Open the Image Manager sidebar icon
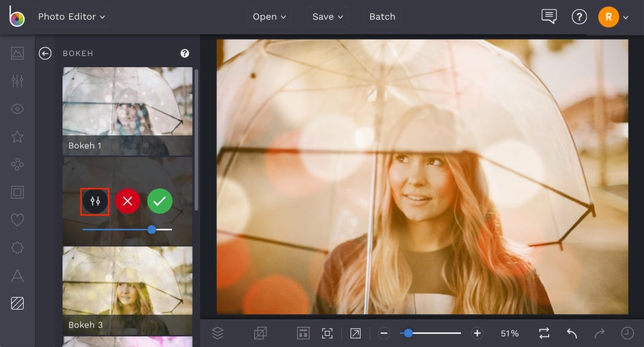Screen dimensions: 644x347 17,53
